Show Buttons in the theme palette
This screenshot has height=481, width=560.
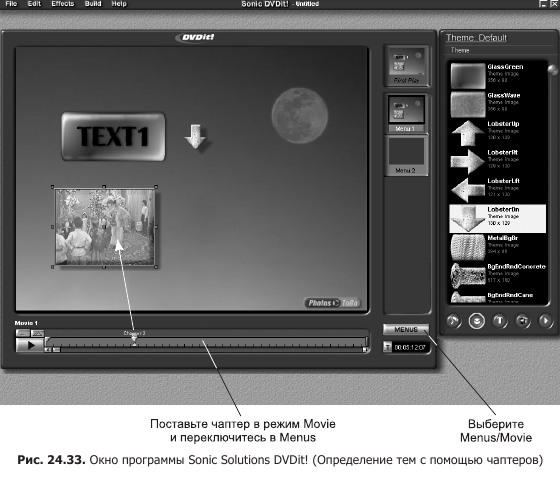coord(476,321)
